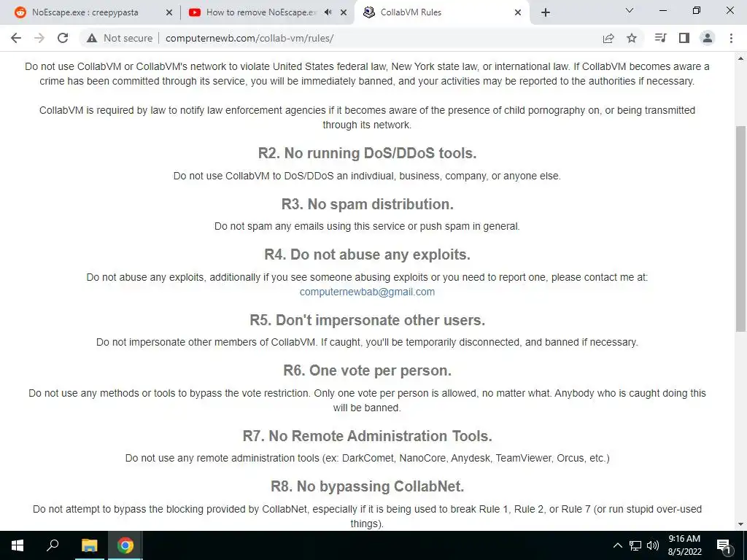Open the Not secure site info
This screenshot has height=560, width=747.
coord(120,38)
